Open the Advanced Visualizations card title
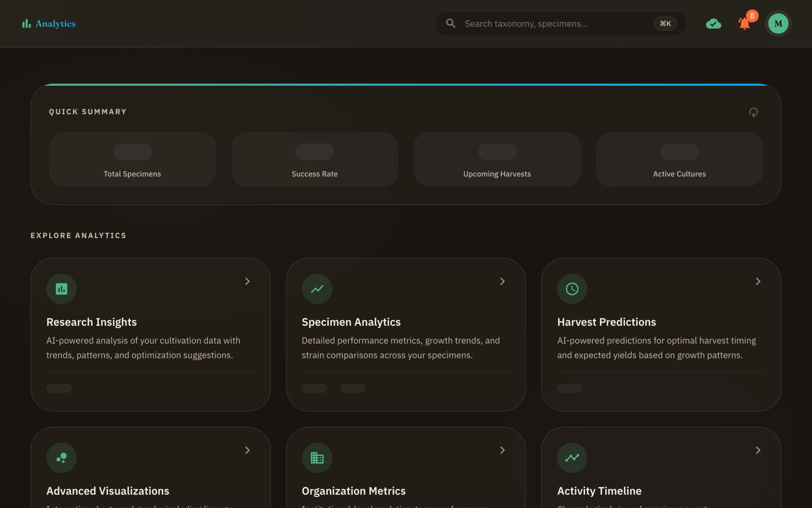812x508 pixels. (108, 491)
